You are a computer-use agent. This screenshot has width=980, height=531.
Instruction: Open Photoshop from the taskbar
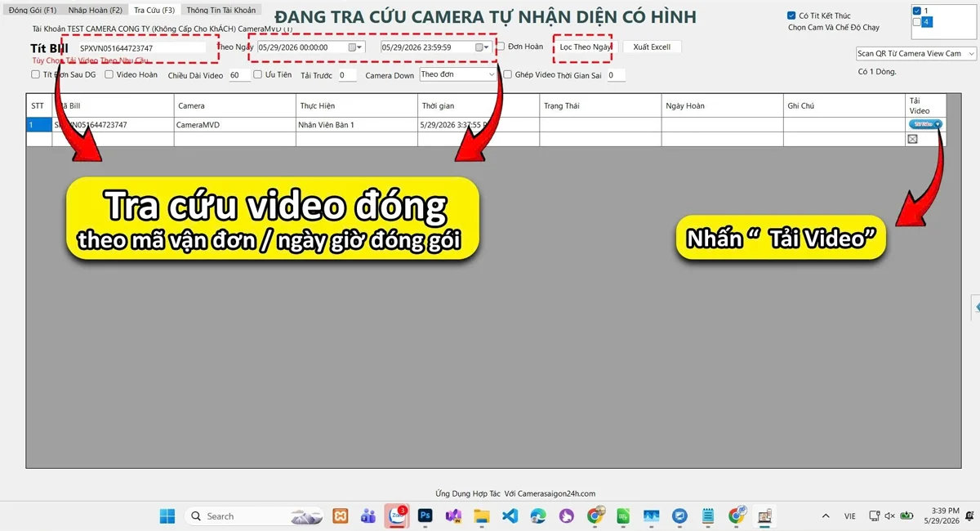point(425,516)
